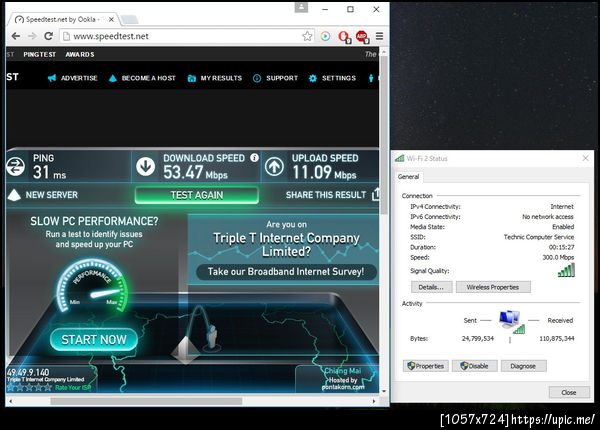Click the pyramid server marker on map

coord(185,350)
